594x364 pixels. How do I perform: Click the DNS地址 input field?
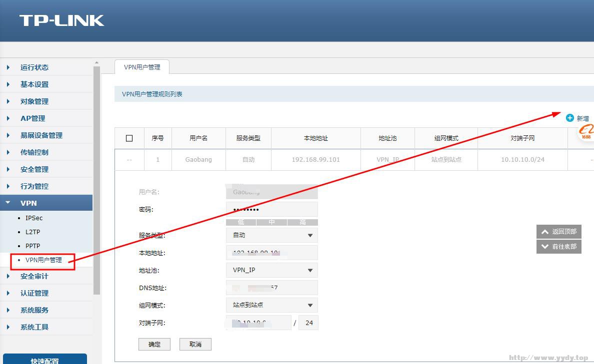click(271, 288)
